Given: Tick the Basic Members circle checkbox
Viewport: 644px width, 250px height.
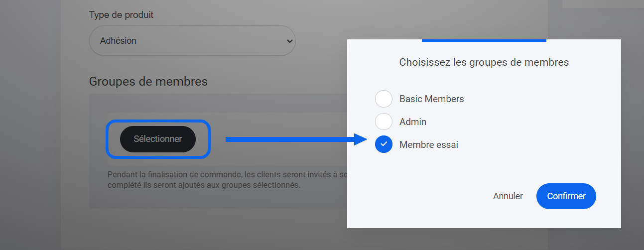Looking at the screenshot, I should (384, 99).
